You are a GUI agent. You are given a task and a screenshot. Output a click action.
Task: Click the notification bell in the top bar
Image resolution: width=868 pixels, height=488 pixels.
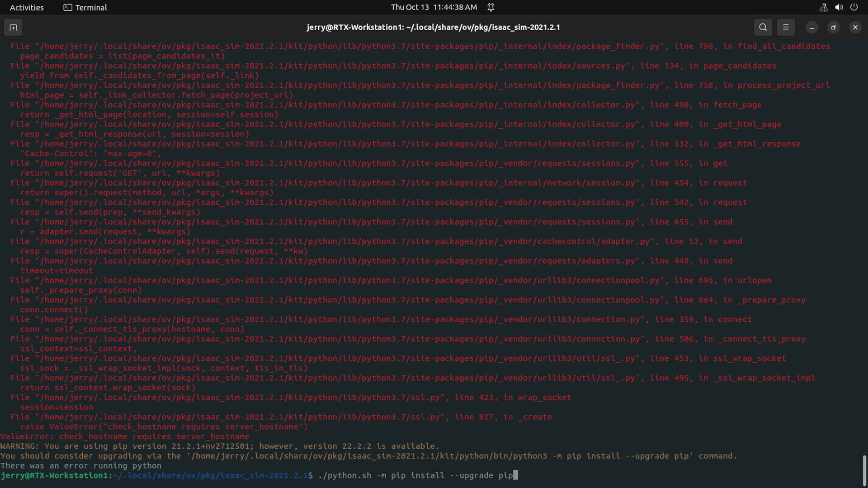point(491,7)
